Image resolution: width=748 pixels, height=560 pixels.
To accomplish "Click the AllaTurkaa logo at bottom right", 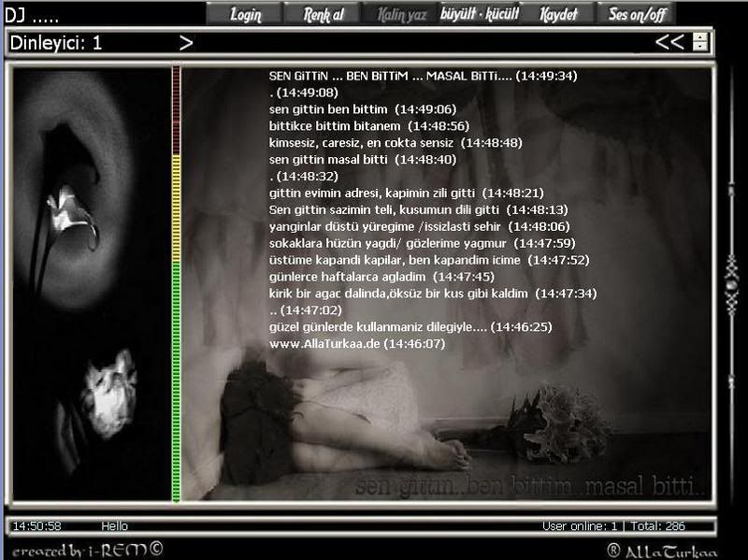I will 666,550.
